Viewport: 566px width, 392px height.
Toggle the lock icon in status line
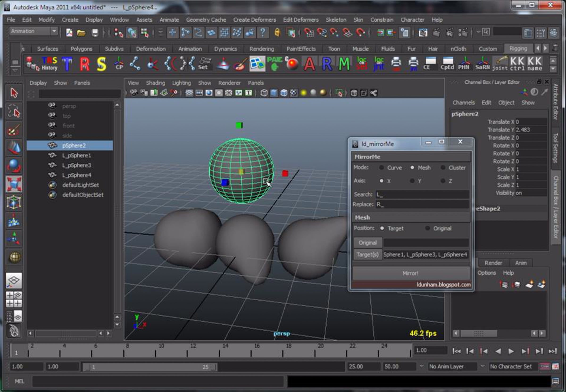point(277,33)
